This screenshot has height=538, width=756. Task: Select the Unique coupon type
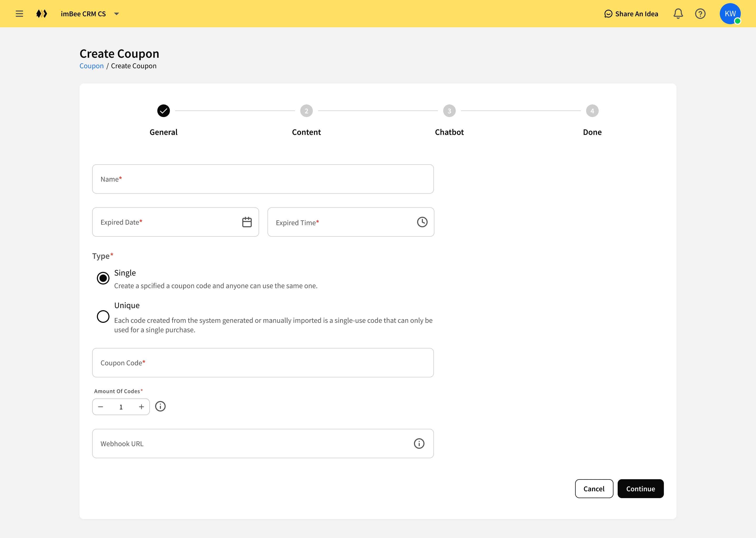pyautogui.click(x=103, y=317)
